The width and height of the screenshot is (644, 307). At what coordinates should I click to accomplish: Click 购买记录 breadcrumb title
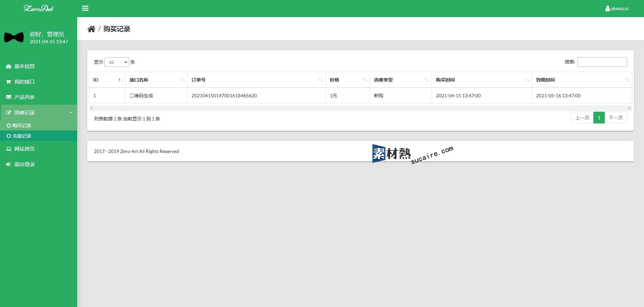pyautogui.click(x=117, y=29)
